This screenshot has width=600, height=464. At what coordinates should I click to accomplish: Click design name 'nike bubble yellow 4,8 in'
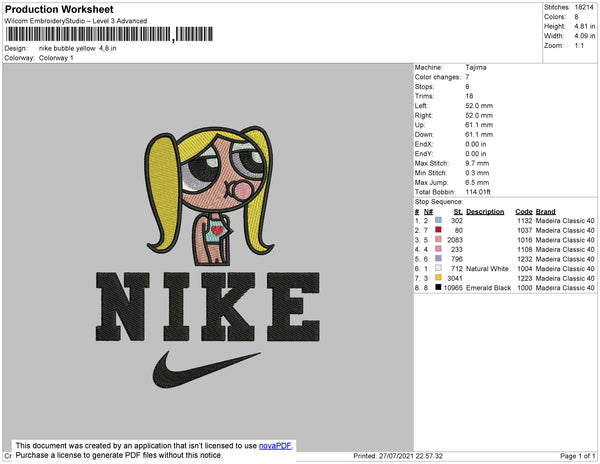tap(77, 48)
